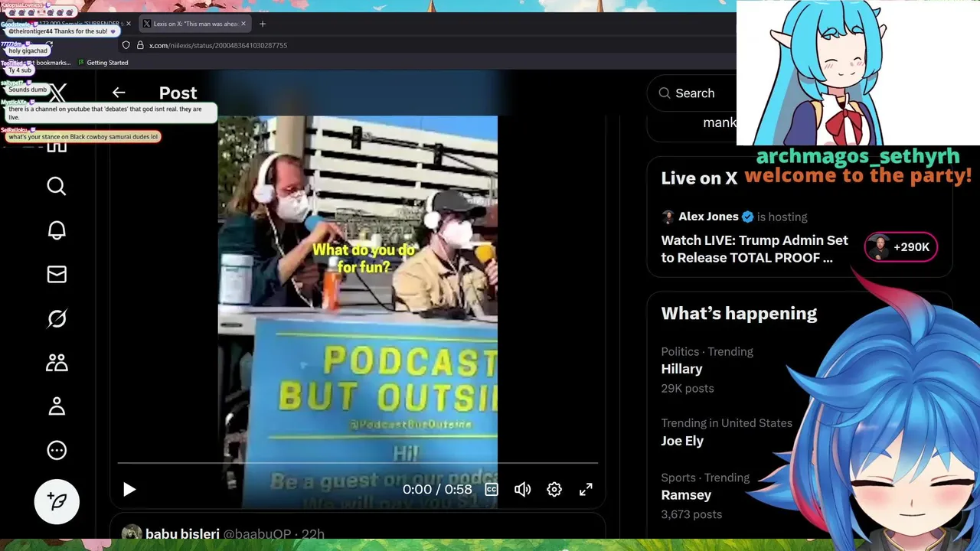Viewport: 980px width, 551px height.
Task: Enter fullscreen video mode
Action: (586, 490)
